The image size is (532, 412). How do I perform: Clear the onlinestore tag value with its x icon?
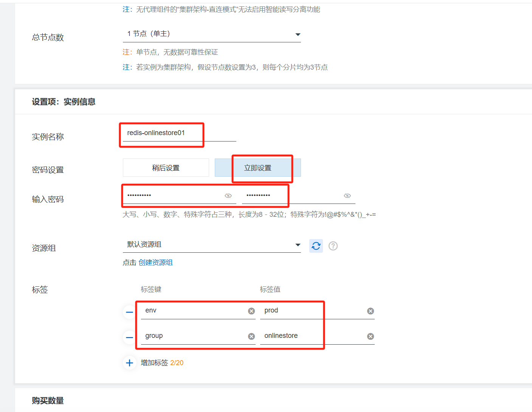point(370,336)
